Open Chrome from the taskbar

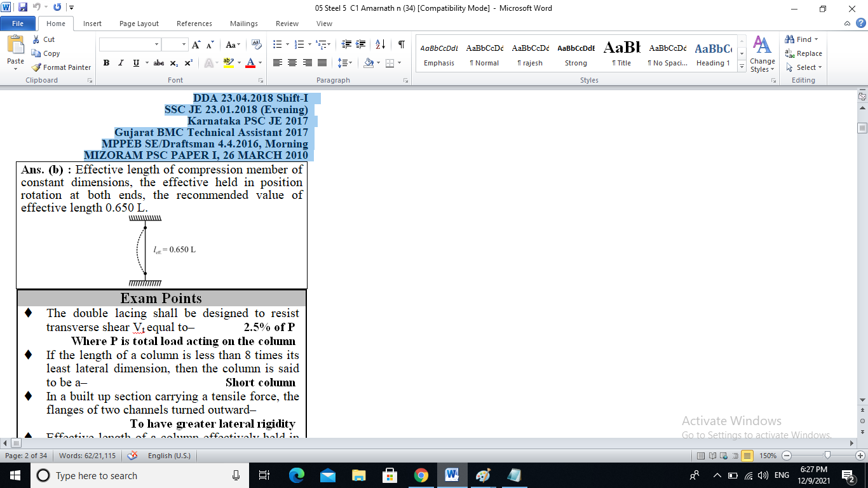[x=421, y=475]
